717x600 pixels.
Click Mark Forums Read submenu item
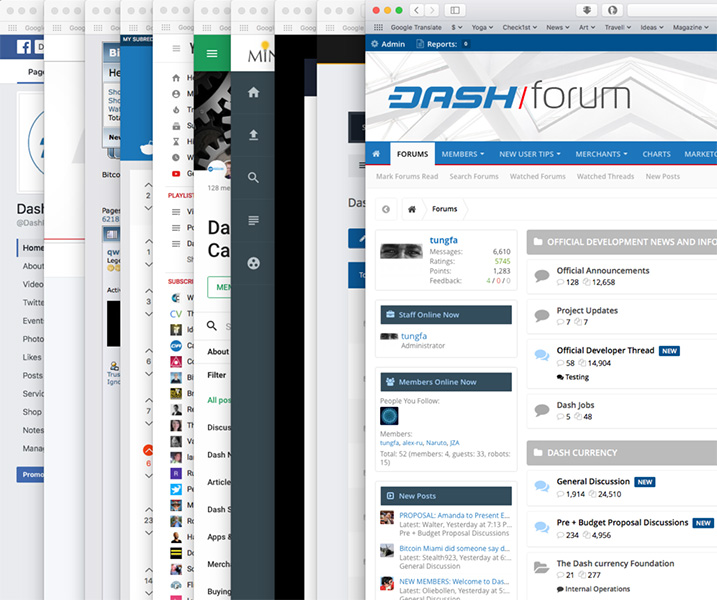[407, 176]
